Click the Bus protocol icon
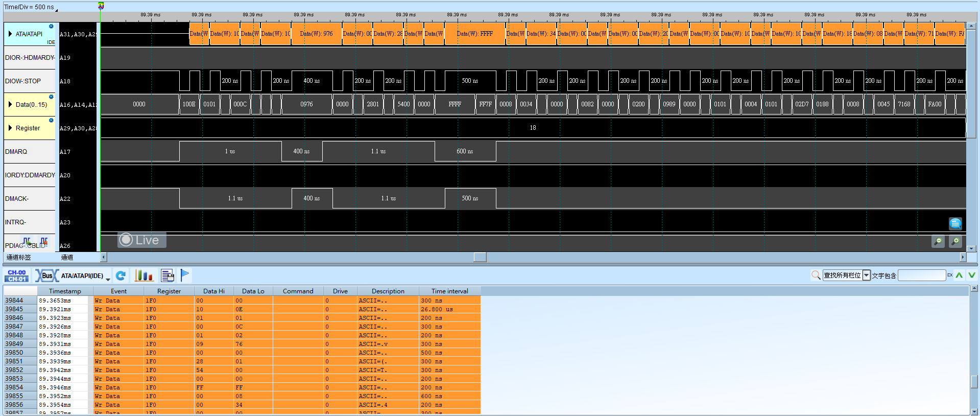Image resolution: width=980 pixels, height=416 pixels. 46,276
